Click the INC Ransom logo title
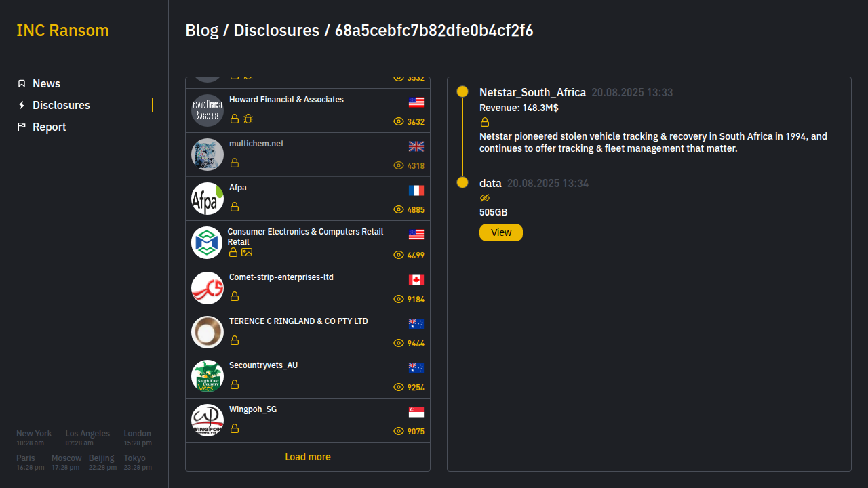The image size is (868, 488). [x=62, y=30]
